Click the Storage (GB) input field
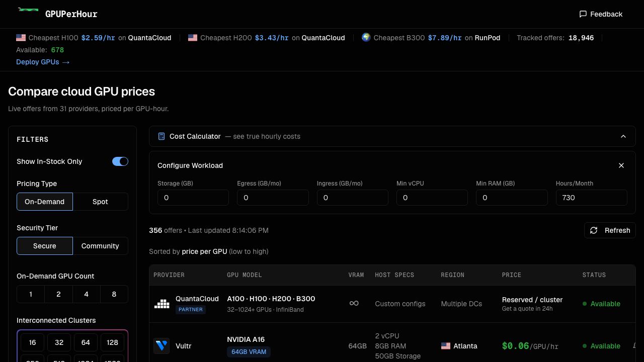Image resolution: width=644 pixels, height=362 pixels. click(x=193, y=198)
